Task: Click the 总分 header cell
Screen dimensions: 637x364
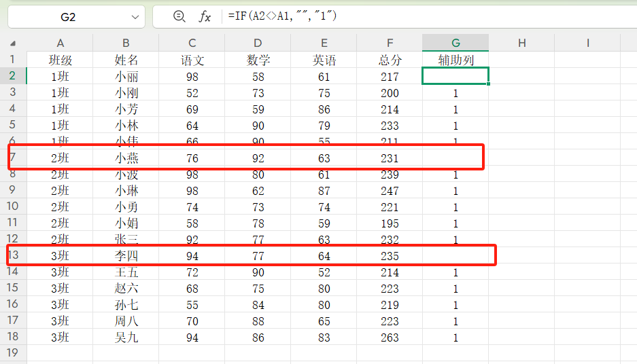Action: 390,60
